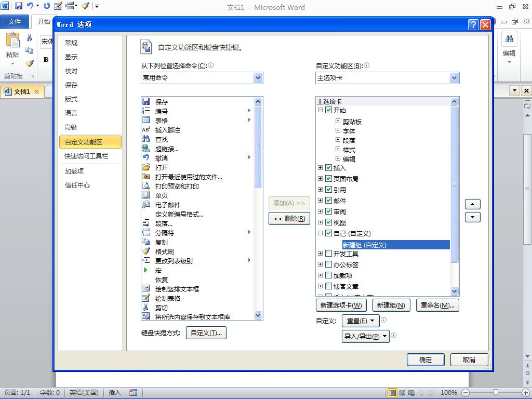532x399 pixels.
Task: Collapse the 自己 (自定义) tree node
Action: pos(320,233)
